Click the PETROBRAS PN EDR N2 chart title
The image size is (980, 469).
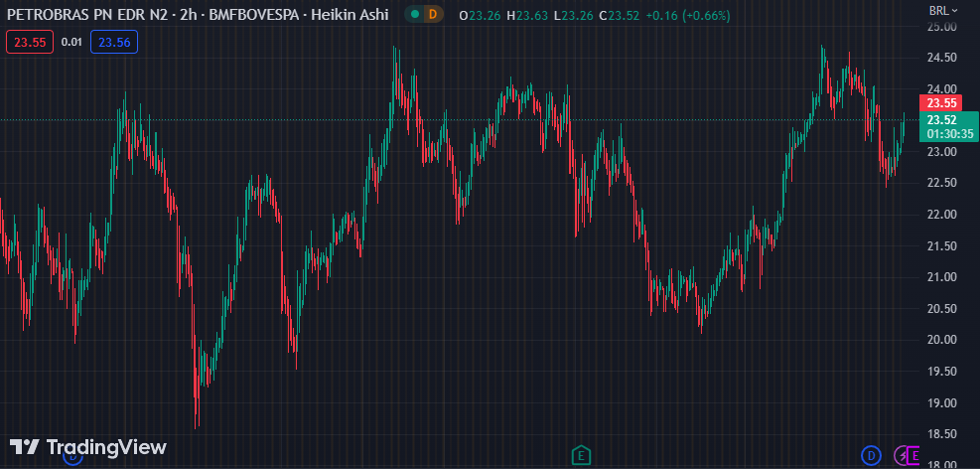[89, 14]
